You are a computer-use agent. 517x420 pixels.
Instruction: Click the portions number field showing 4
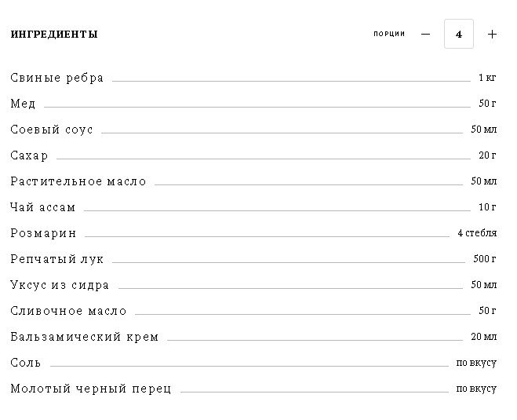point(459,34)
